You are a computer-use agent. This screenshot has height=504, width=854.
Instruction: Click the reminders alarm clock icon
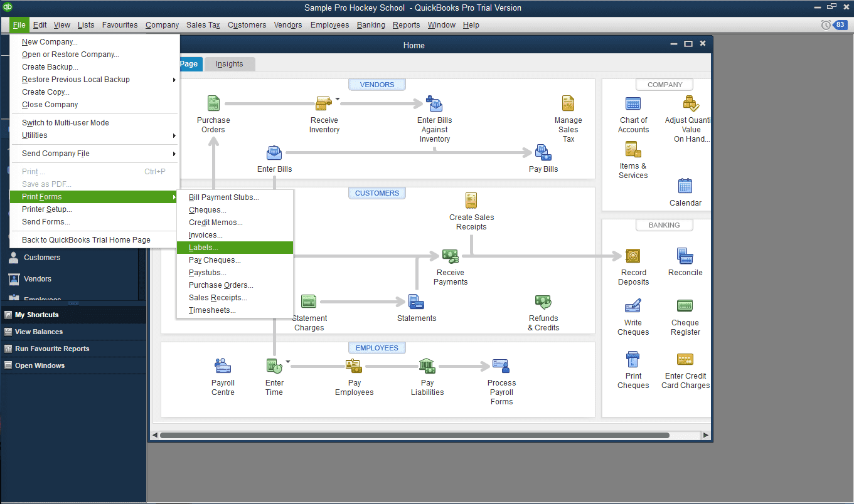pos(826,25)
